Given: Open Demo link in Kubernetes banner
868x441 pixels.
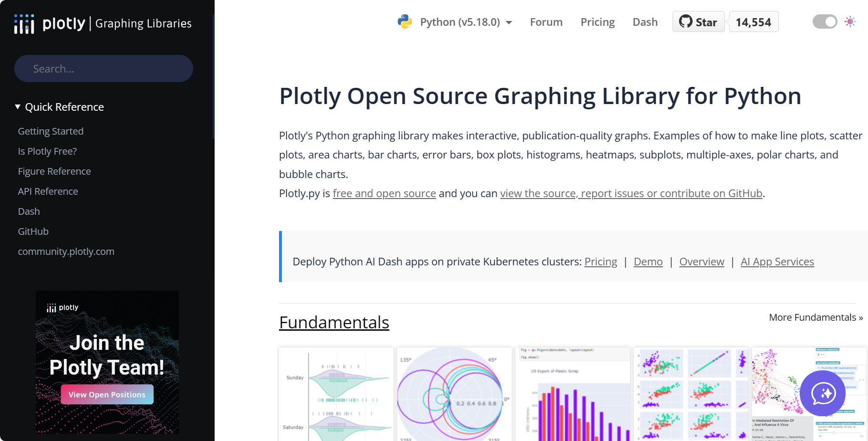Looking at the screenshot, I should [648, 262].
